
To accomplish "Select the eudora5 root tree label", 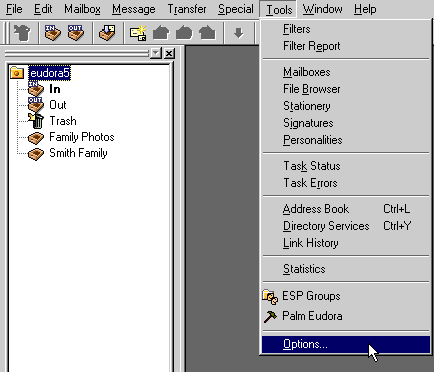I will tap(50, 73).
